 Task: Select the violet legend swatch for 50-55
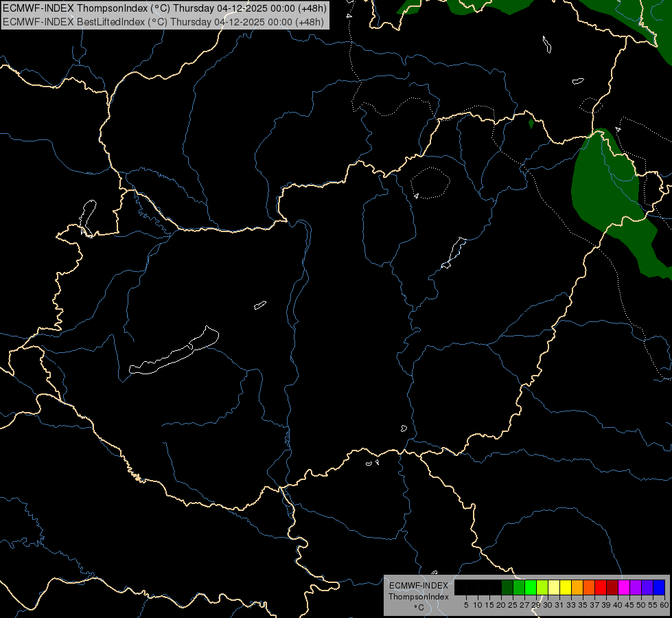(647, 587)
